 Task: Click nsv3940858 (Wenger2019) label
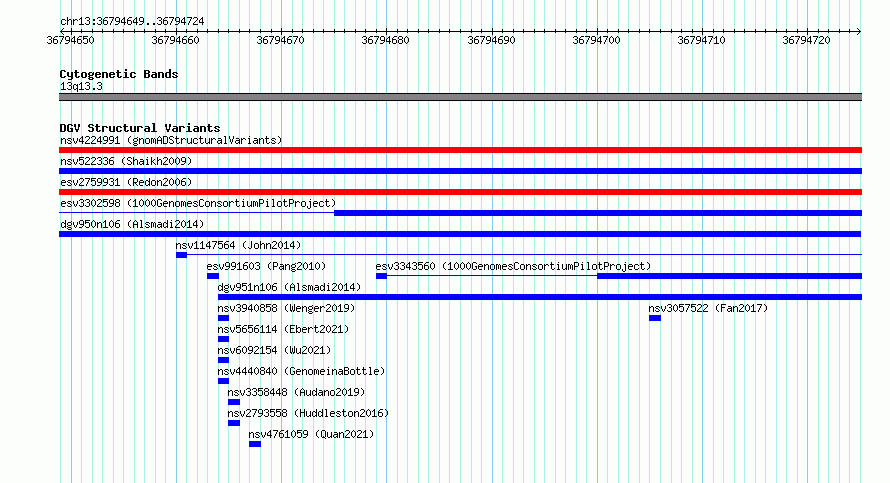(286, 308)
